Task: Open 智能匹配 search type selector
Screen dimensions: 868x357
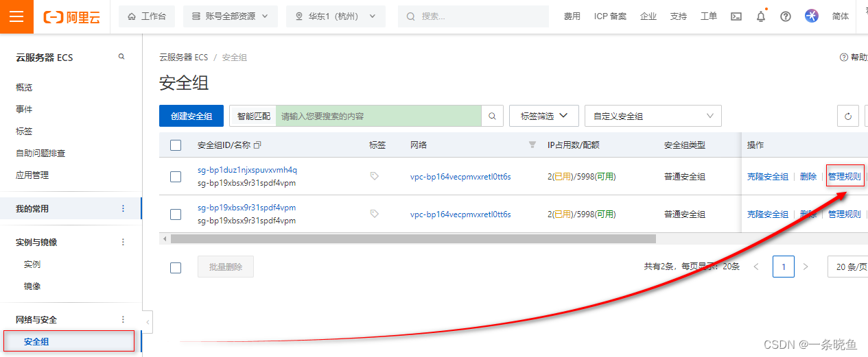Action: pyautogui.click(x=253, y=116)
